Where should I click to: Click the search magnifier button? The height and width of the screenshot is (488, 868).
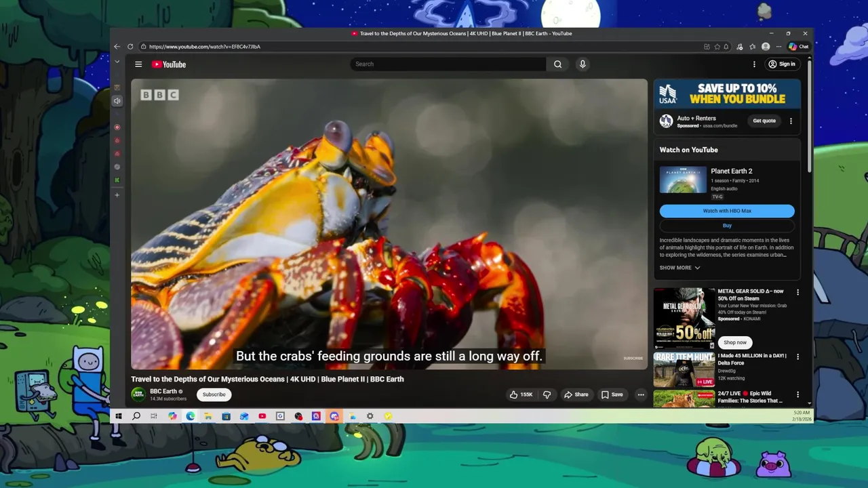557,64
